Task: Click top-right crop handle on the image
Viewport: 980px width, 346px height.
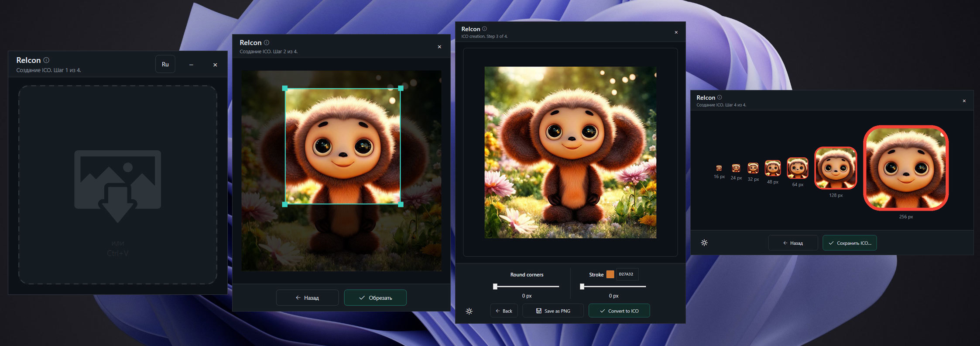Action: coord(401,88)
